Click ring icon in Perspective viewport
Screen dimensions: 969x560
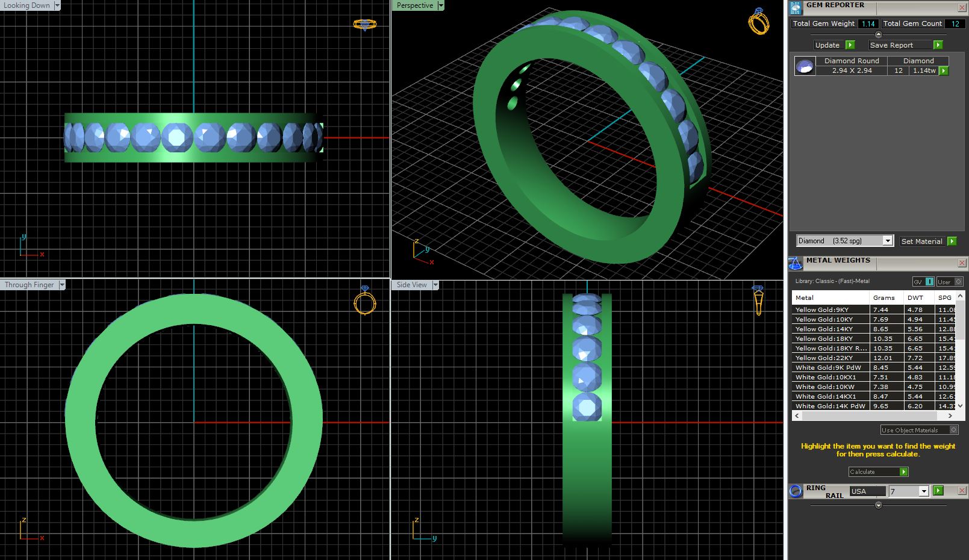758,22
